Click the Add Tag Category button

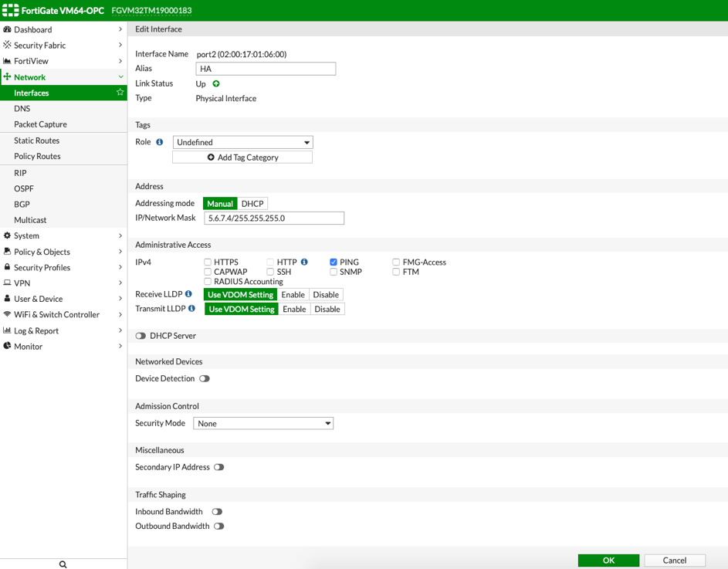tap(242, 157)
